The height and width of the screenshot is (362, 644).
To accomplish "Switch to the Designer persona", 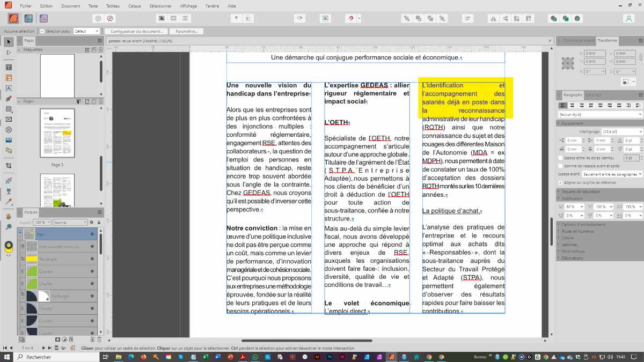I will tap(28, 18).
